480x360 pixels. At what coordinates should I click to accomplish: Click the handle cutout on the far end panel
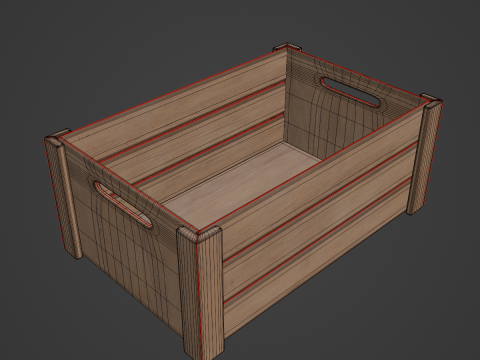pos(350,92)
